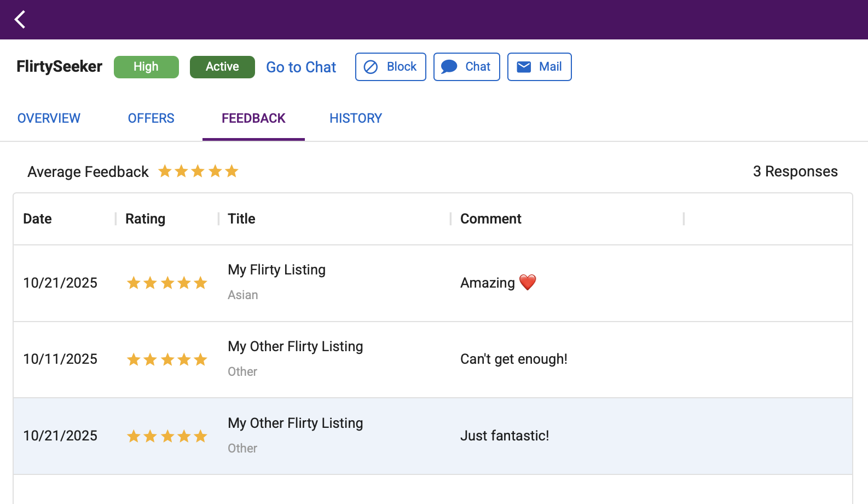Click the Title column header
This screenshot has width=868, height=504.
241,219
